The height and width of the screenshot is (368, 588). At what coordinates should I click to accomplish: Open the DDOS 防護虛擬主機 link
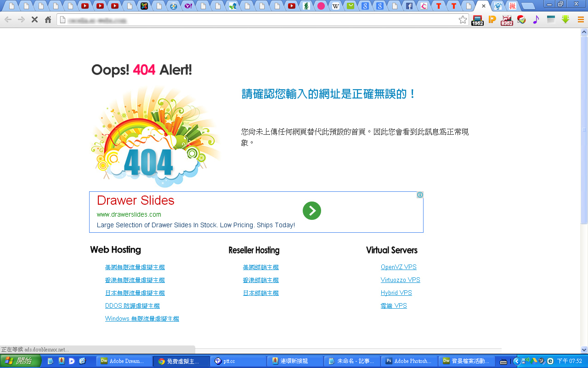point(132,306)
